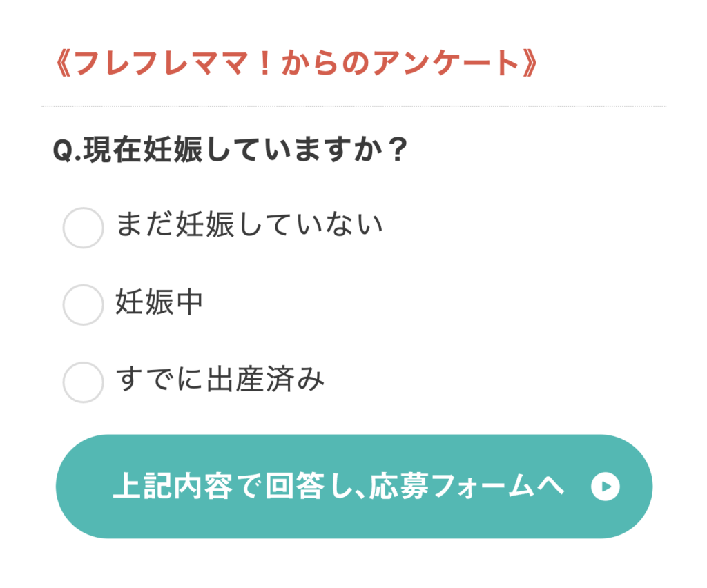Screen dimensions: 707x588
Task: Click the 妊娠中 option label text
Action: click(x=159, y=303)
